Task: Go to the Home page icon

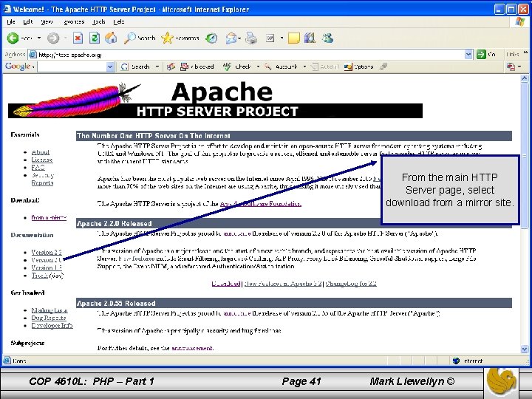Action: click(x=111, y=38)
